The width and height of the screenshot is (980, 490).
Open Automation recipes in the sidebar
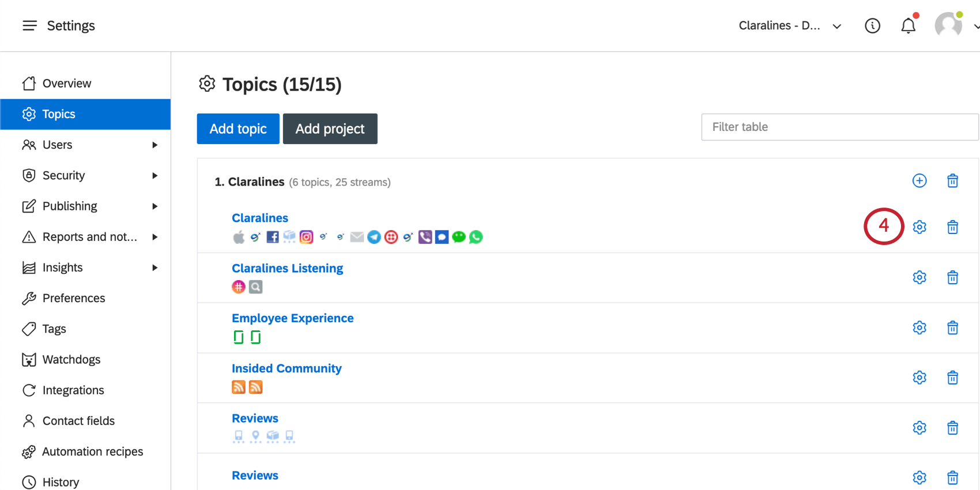[85, 451]
